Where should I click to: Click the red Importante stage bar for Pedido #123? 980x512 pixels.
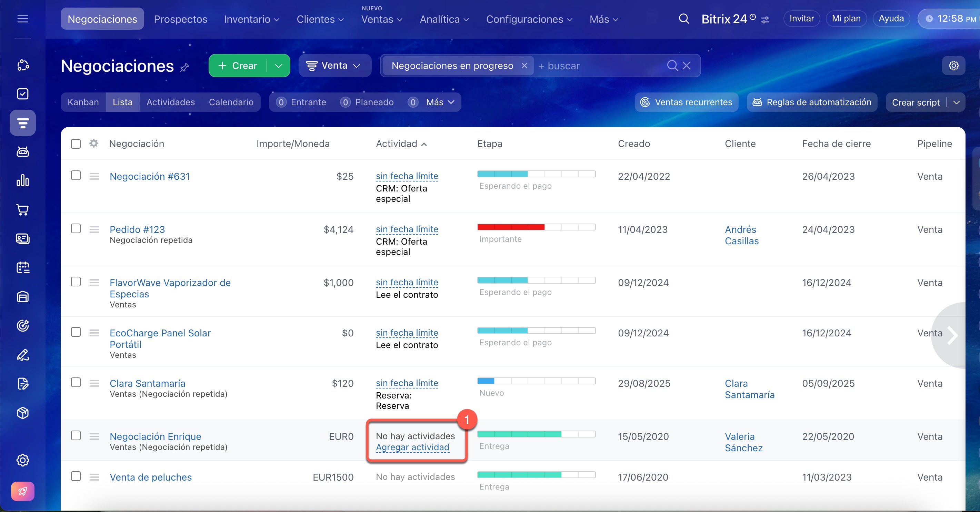click(x=511, y=227)
